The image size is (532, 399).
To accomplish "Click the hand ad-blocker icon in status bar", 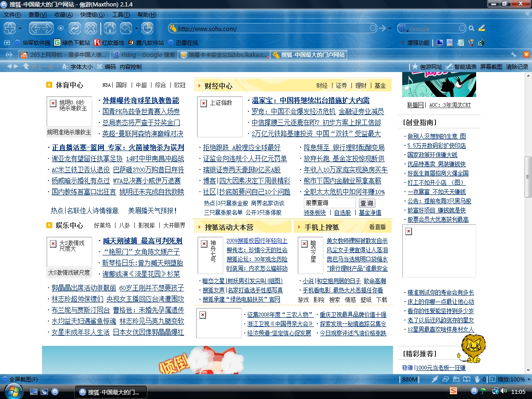I will [x=477, y=379].
